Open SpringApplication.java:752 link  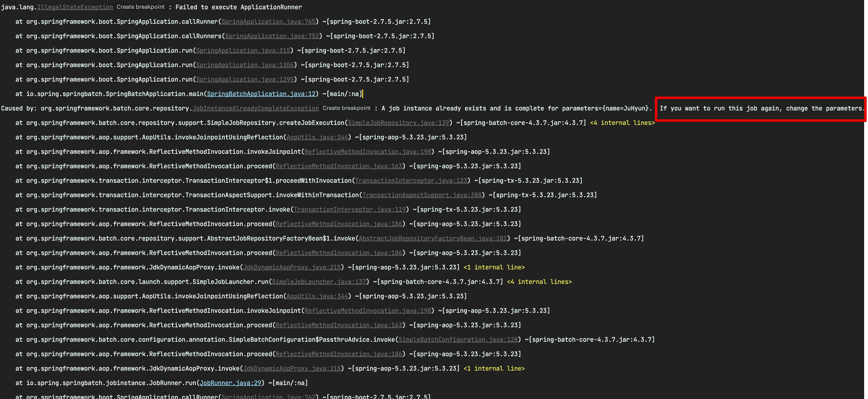[272, 36]
